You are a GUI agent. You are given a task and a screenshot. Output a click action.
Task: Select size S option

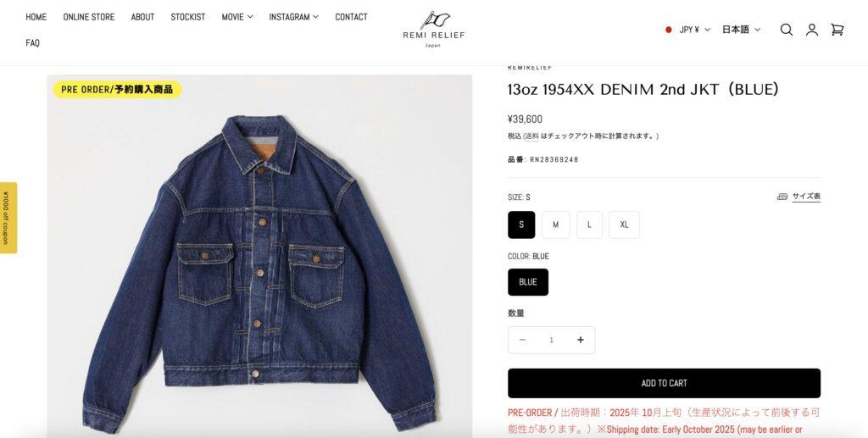tap(521, 225)
